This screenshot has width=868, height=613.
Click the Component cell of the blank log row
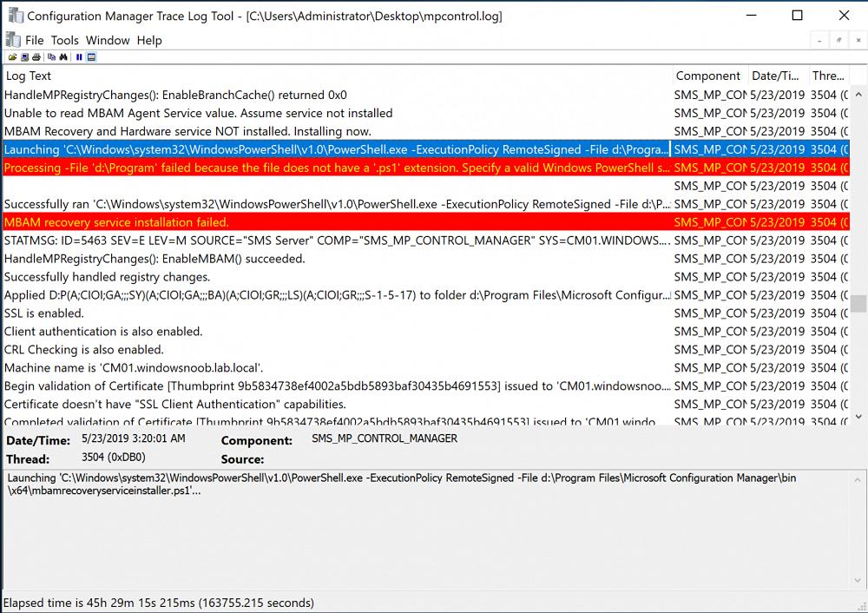tap(710, 186)
